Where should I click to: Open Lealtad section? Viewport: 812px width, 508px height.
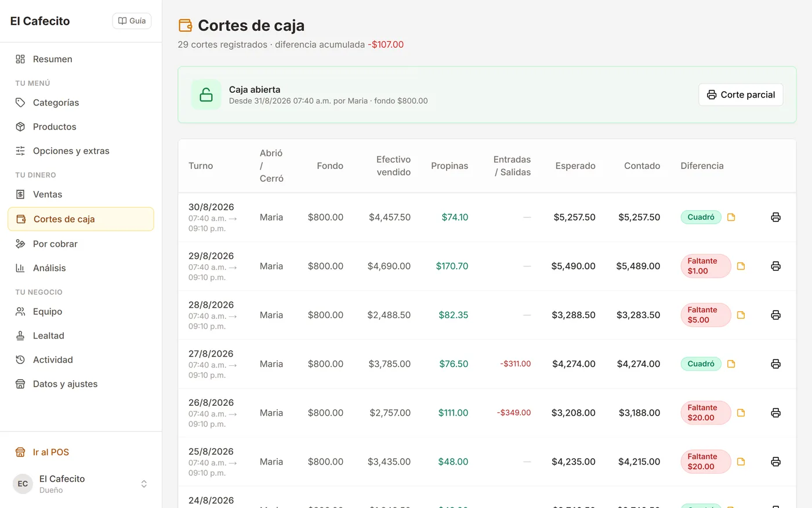click(x=81, y=336)
